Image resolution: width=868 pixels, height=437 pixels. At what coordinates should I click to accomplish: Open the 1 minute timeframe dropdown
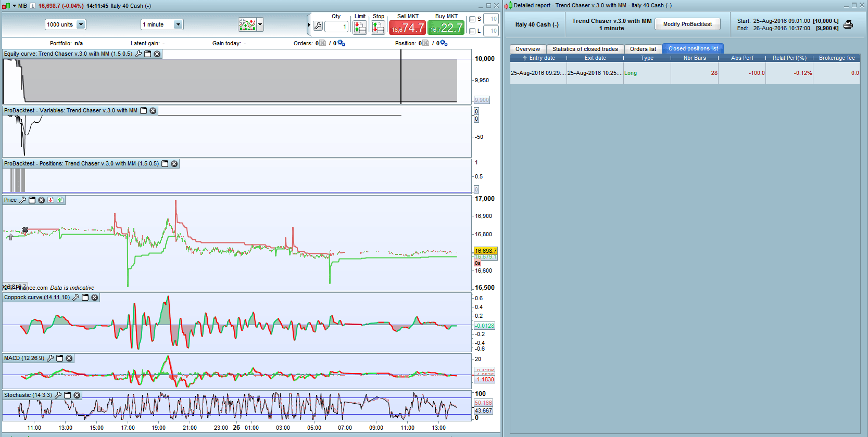pos(178,24)
